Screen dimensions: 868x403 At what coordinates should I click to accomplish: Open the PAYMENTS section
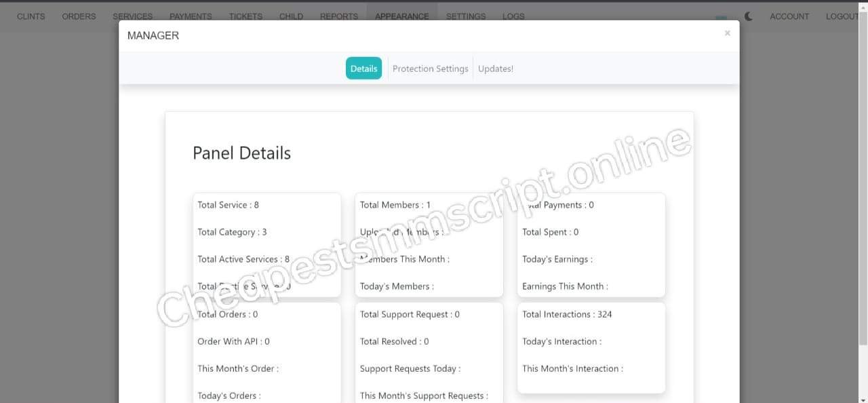pos(191,16)
